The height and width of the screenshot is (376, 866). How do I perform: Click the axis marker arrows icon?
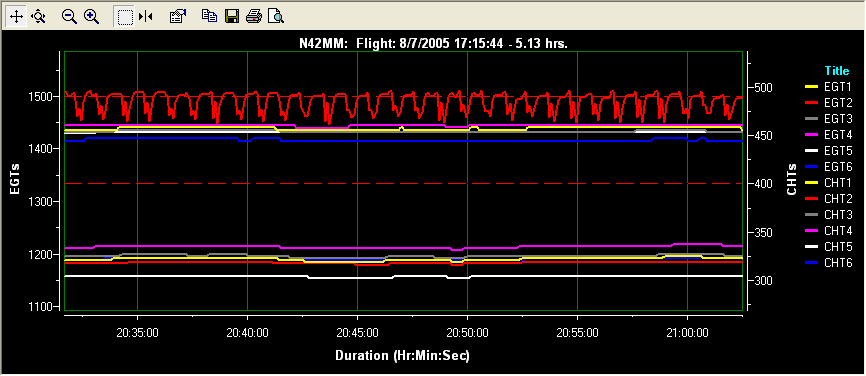pos(146,17)
